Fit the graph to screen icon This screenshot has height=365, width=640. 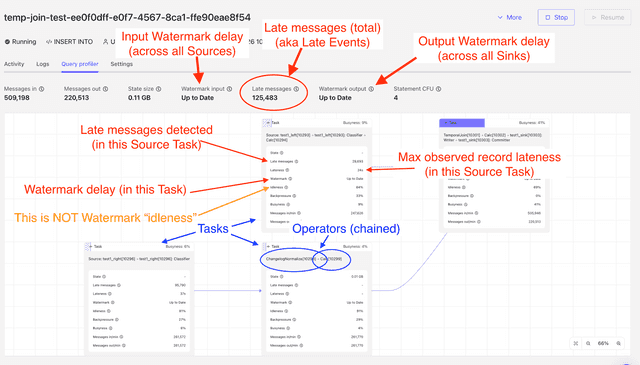point(576,343)
